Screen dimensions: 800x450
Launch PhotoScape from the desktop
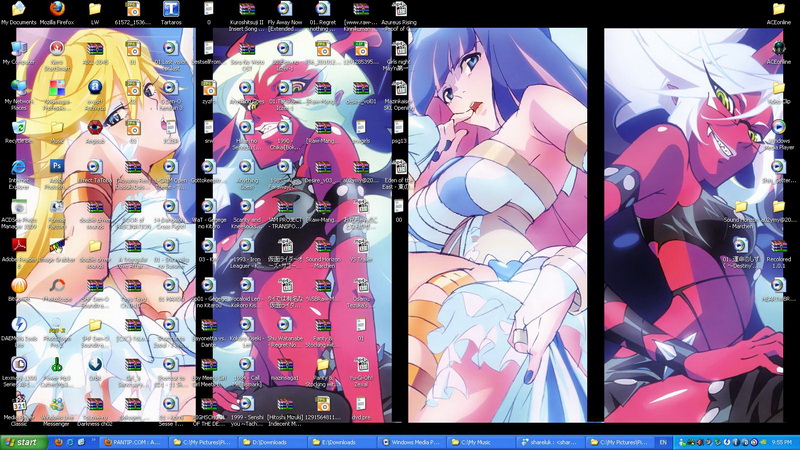pos(57,290)
